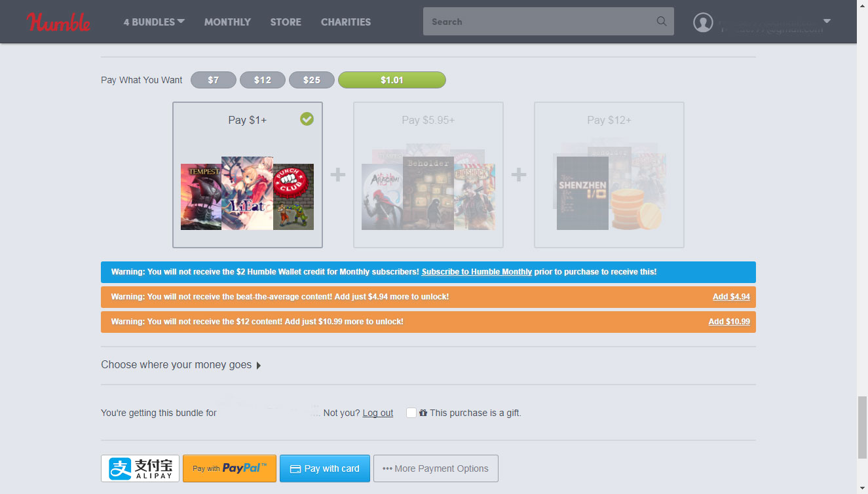Click the Shenzhen I/O game cover

pyautogui.click(x=582, y=193)
